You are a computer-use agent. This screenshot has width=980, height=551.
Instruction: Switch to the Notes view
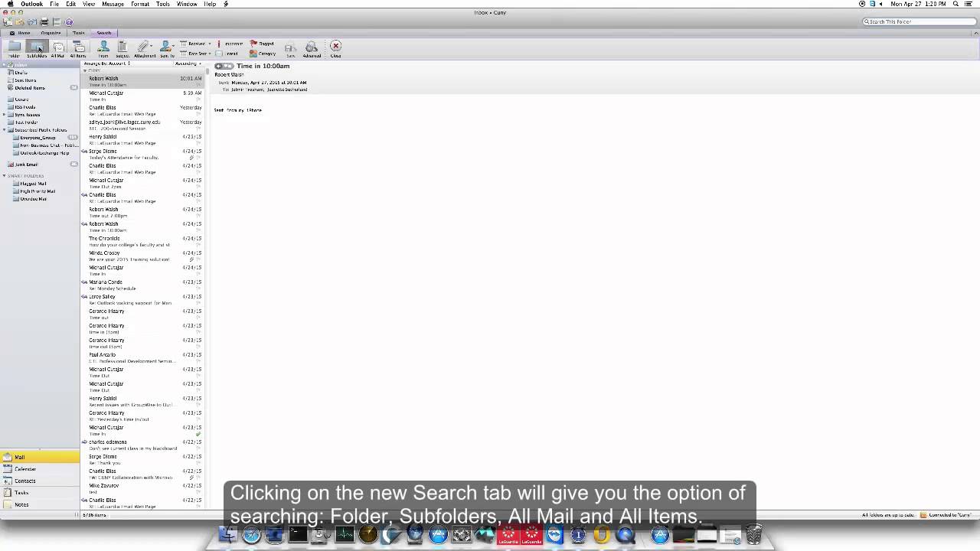[40, 504]
